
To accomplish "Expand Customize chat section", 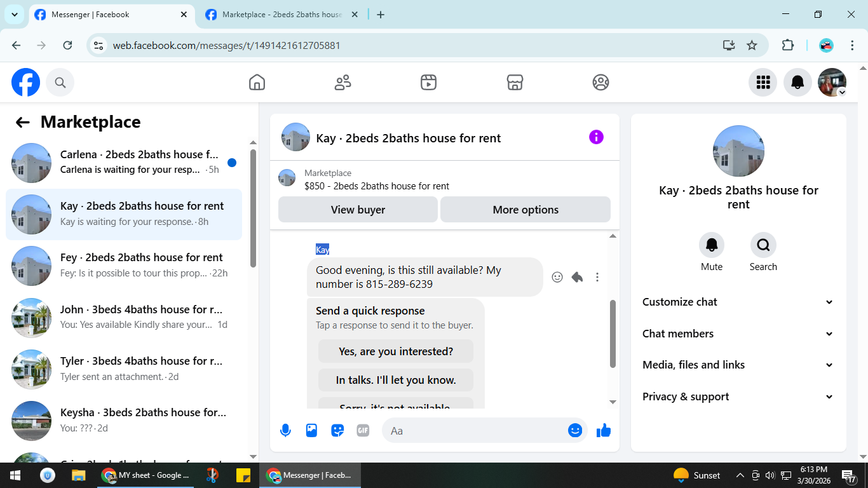I will coord(738,302).
